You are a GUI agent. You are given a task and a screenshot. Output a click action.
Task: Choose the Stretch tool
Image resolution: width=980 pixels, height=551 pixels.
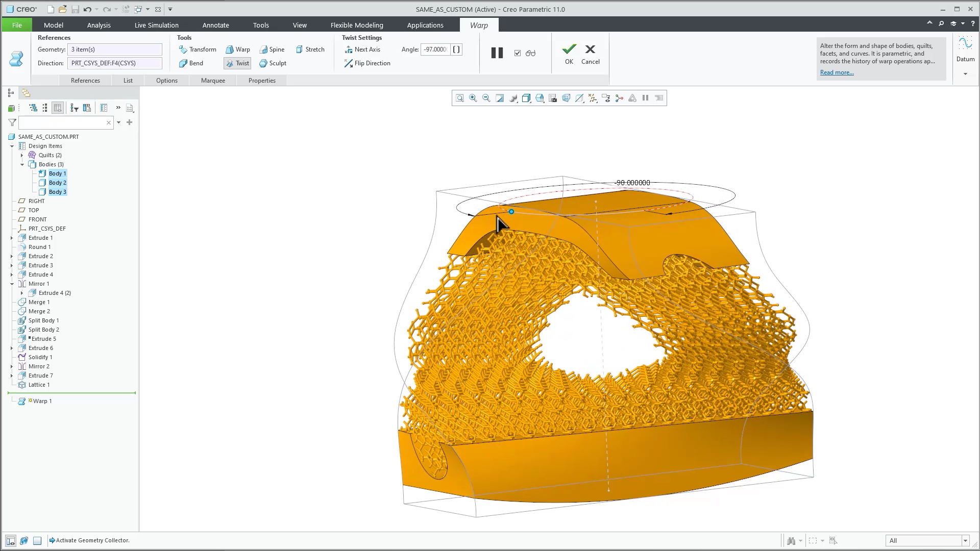pos(310,49)
